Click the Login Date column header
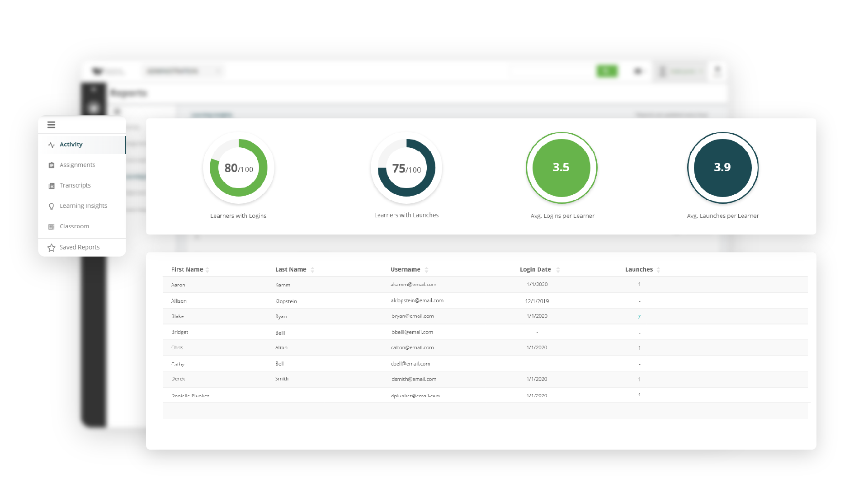 pos(535,269)
